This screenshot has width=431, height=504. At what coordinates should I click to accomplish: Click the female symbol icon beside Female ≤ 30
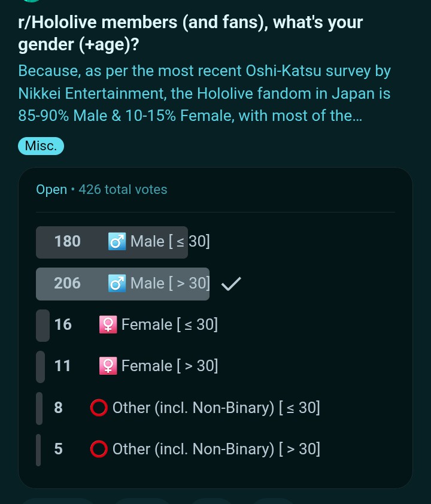coord(108,325)
